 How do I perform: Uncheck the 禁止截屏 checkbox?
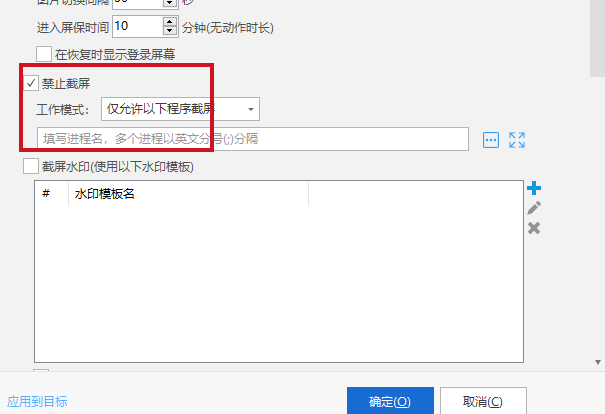[31, 83]
